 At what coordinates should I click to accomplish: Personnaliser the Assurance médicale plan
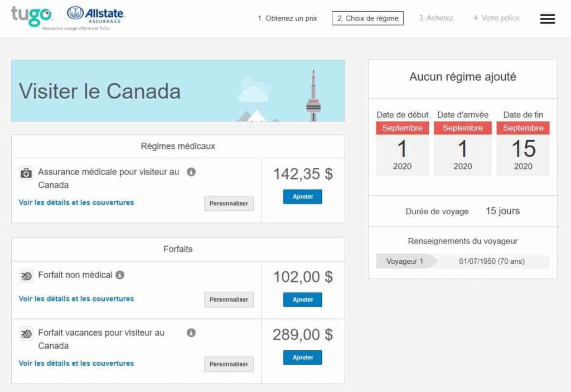[x=229, y=204]
